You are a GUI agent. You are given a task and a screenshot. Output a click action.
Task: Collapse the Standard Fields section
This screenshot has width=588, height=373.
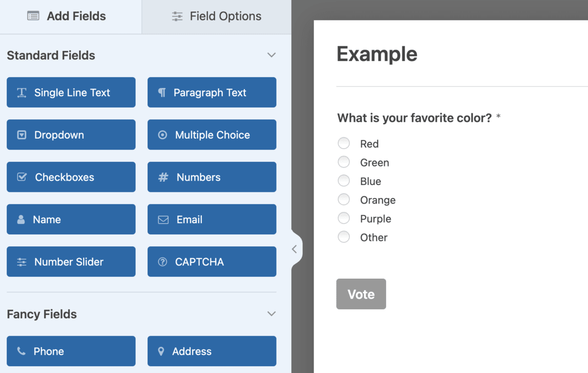pos(271,55)
